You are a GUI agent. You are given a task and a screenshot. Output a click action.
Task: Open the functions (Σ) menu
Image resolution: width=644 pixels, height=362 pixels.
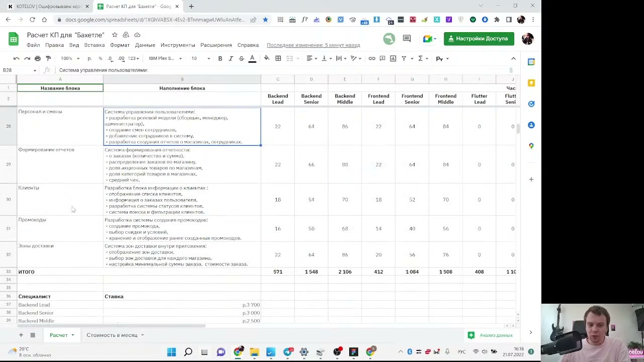point(423,58)
